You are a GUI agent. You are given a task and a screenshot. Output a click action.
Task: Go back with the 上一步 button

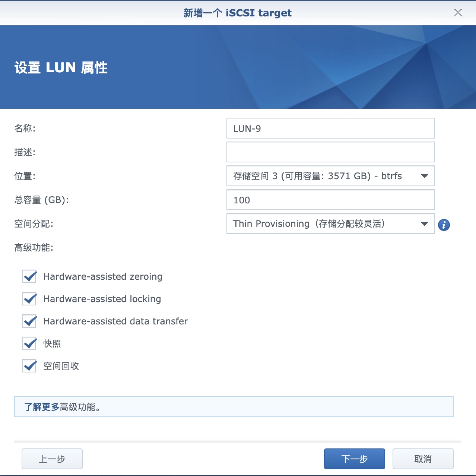52,459
